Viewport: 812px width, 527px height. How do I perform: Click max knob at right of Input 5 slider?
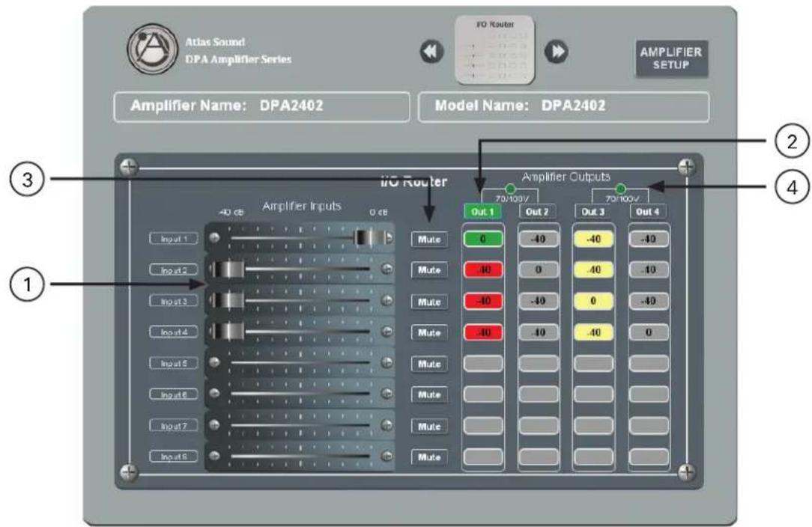[387, 362]
